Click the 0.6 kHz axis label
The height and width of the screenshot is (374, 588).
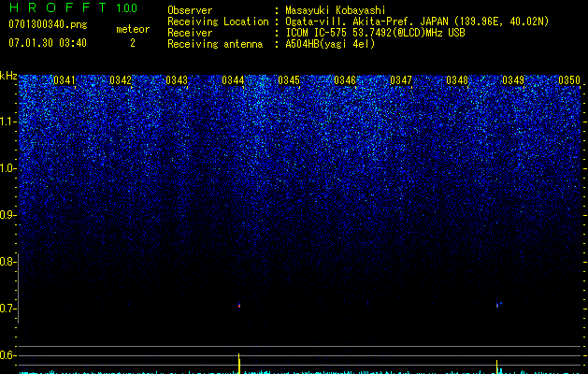(7, 355)
